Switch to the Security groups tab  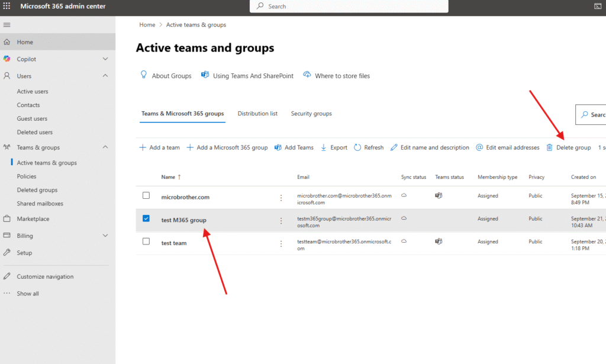311,114
